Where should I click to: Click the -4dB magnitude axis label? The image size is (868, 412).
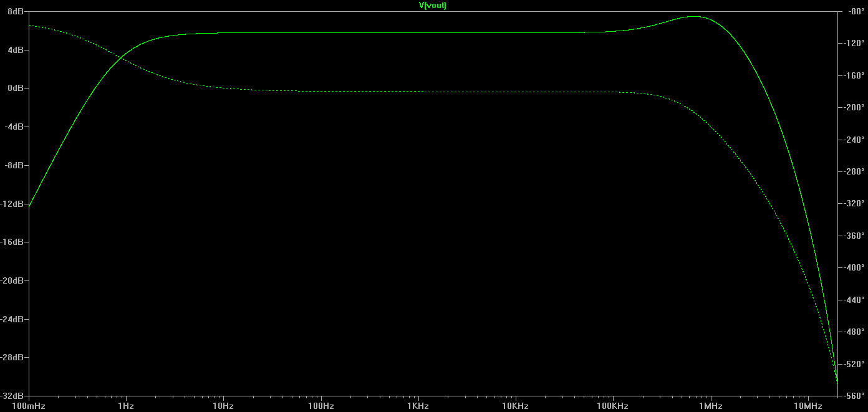[15, 127]
